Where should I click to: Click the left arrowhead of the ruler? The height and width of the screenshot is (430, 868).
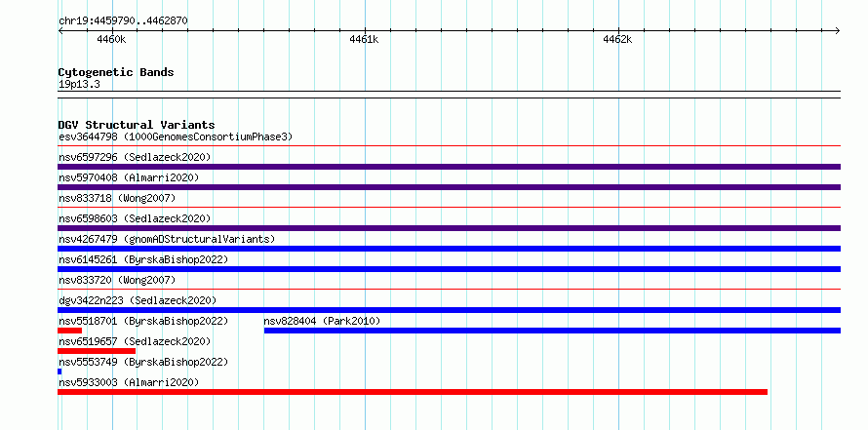click(60, 30)
